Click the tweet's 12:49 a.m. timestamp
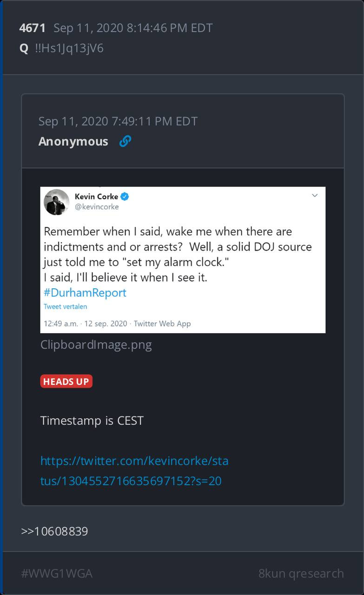 point(60,324)
